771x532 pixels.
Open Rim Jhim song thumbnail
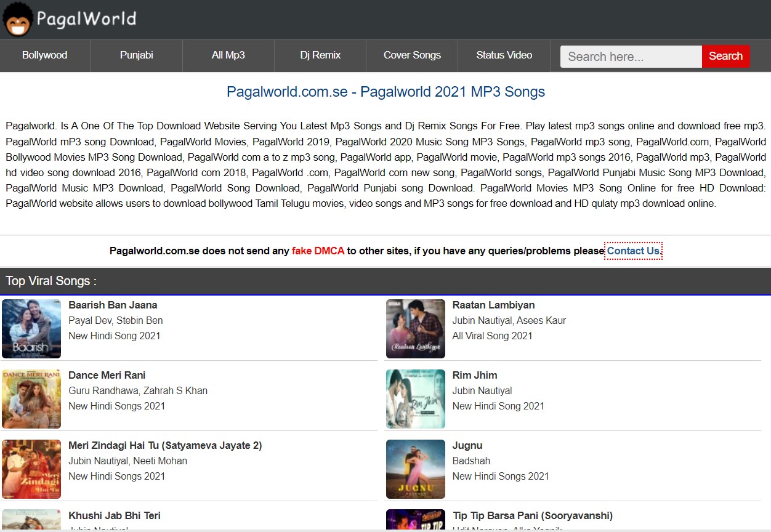click(416, 399)
